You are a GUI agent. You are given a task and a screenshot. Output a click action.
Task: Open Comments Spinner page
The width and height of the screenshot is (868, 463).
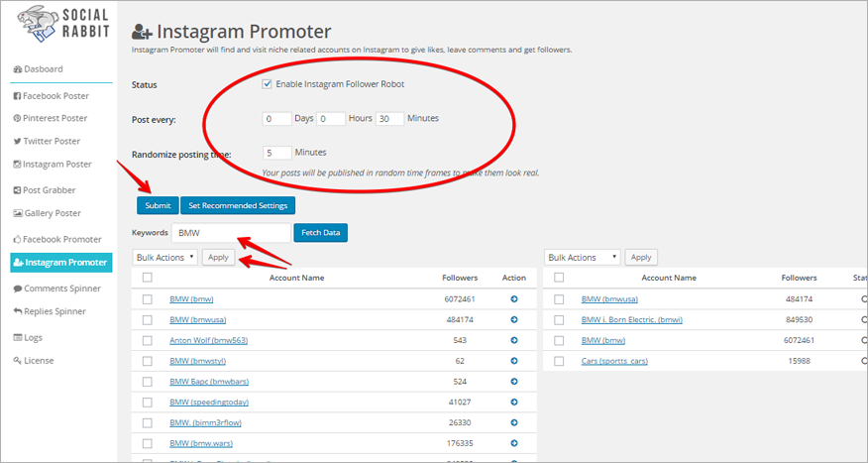(x=57, y=289)
